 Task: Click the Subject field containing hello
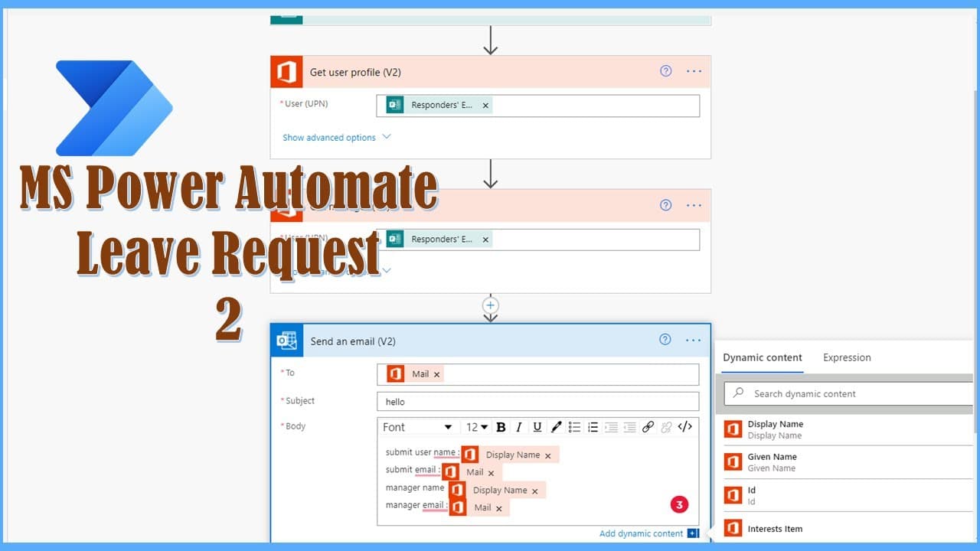[x=537, y=402]
